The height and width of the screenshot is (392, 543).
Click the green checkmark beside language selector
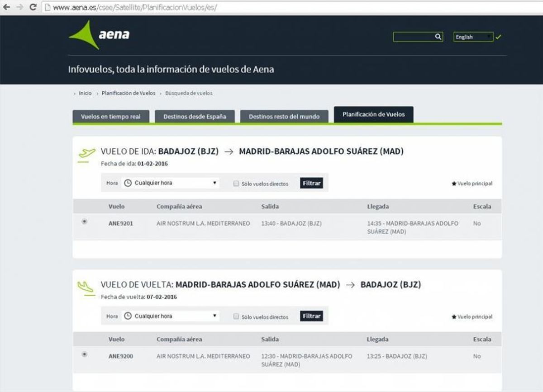[498, 37]
